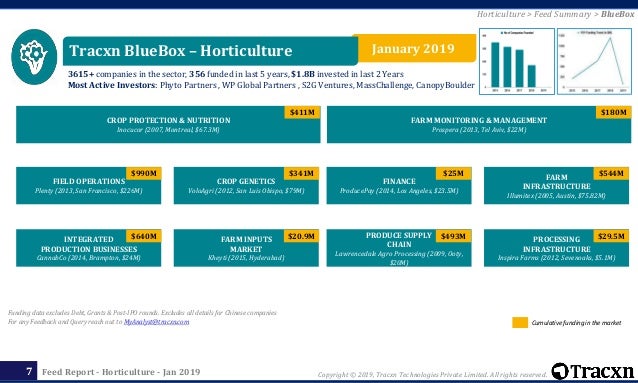Click the ProducePay Los Angeles company text
638x383 pixels.
pos(399,190)
